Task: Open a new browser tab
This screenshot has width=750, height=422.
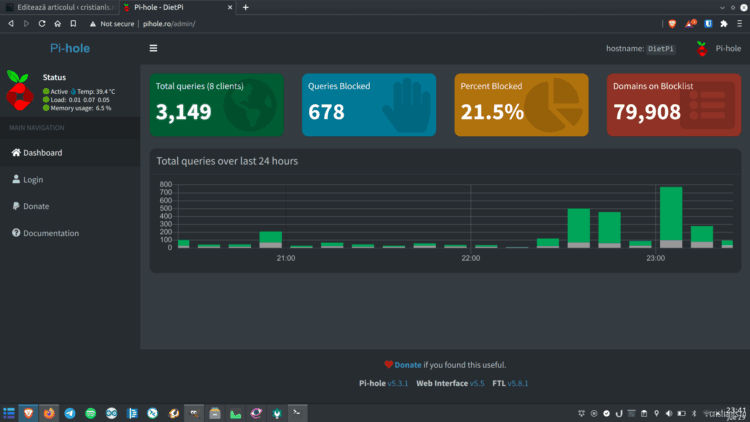Action: [x=246, y=7]
